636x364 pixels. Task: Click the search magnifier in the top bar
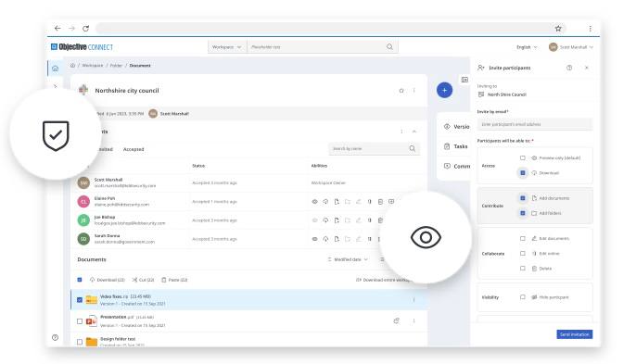(x=389, y=46)
